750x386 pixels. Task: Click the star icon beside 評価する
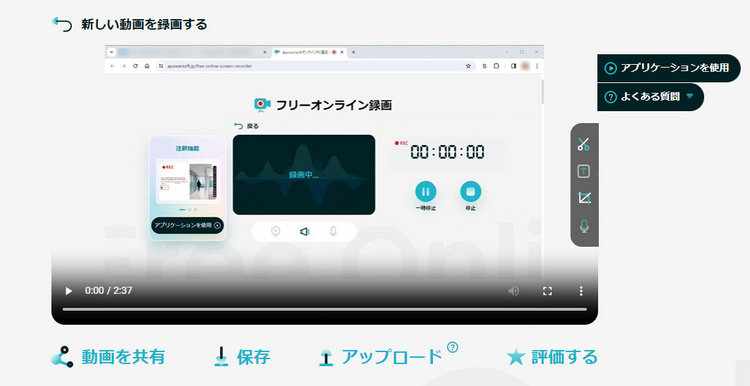(x=516, y=357)
